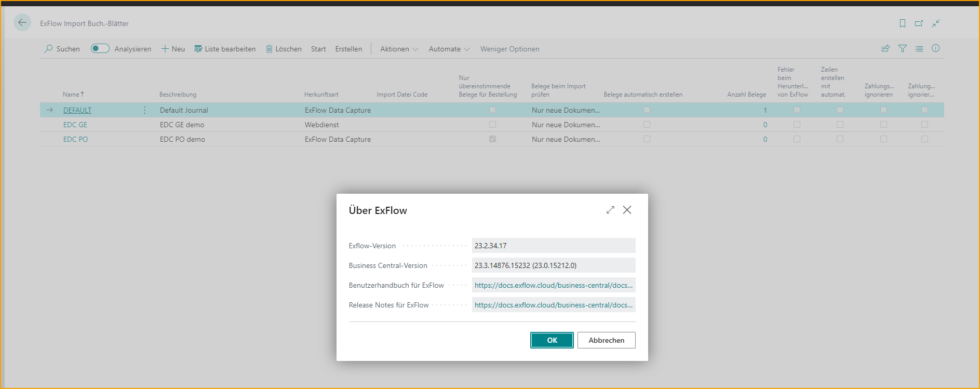The width and height of the screenshot is (980, 389).
Task: Click the list view layout icon
Action: pos(919,48)
